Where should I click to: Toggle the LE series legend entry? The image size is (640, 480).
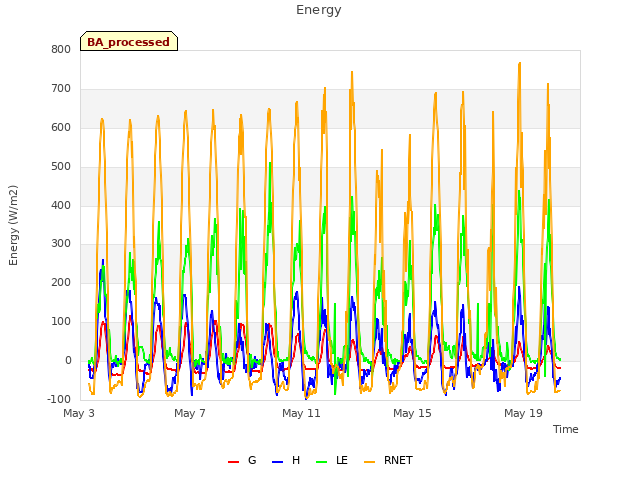(x=332, y=460)
